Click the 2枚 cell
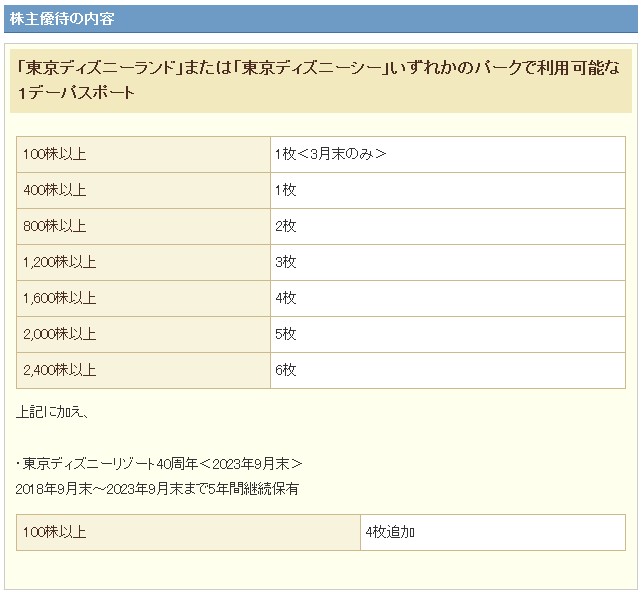Screen dimensions: 643x593 (x=448, y=226)
